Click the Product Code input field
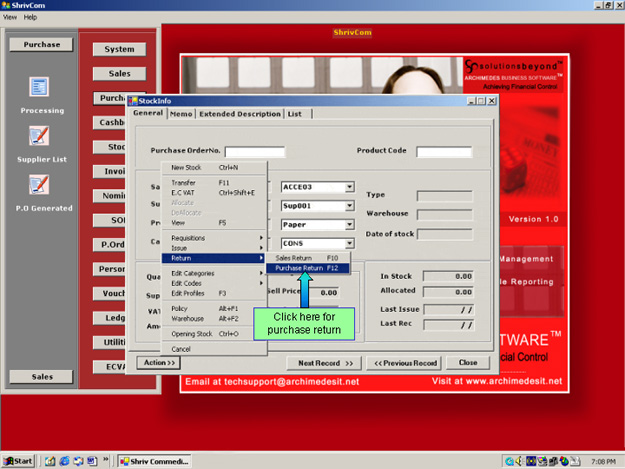The height and width of the screenshot is (469, 625). tap(444, 152)
